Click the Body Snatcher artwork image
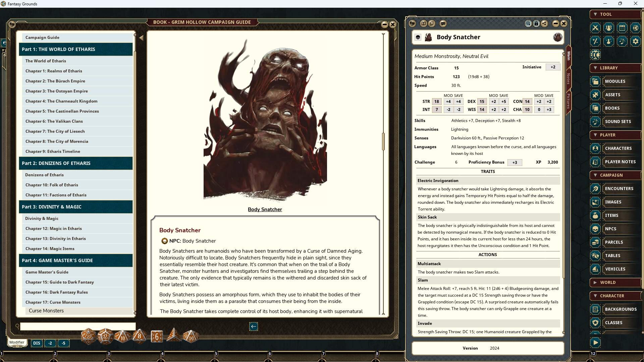Screen dimensions: 644x362 265,120
